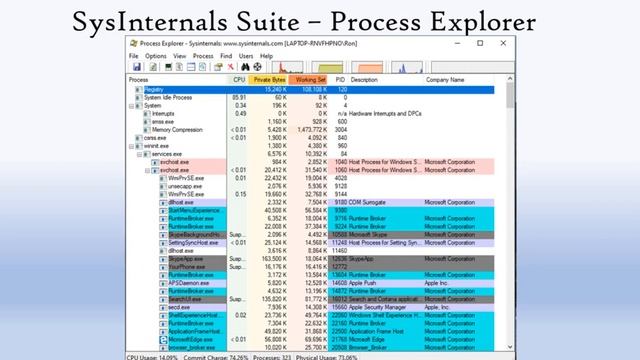
Task: Click the icon beside SearchUI.exe
Action: (x=163, y=300)
